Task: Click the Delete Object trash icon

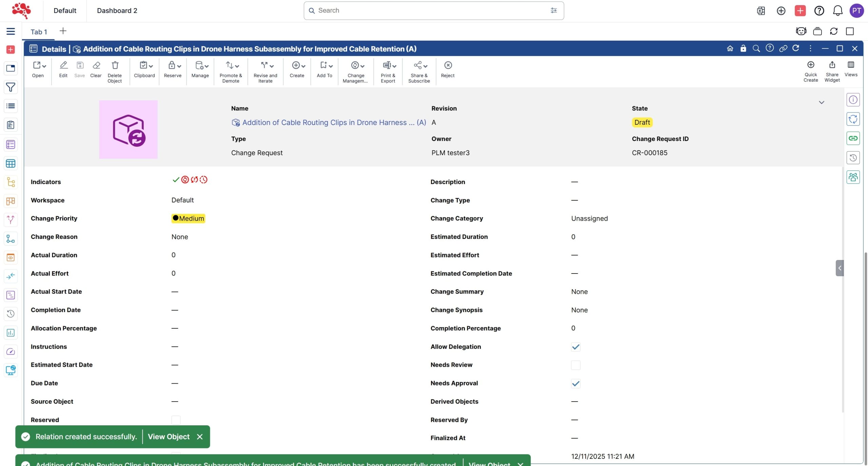Action: pos(115,65)
